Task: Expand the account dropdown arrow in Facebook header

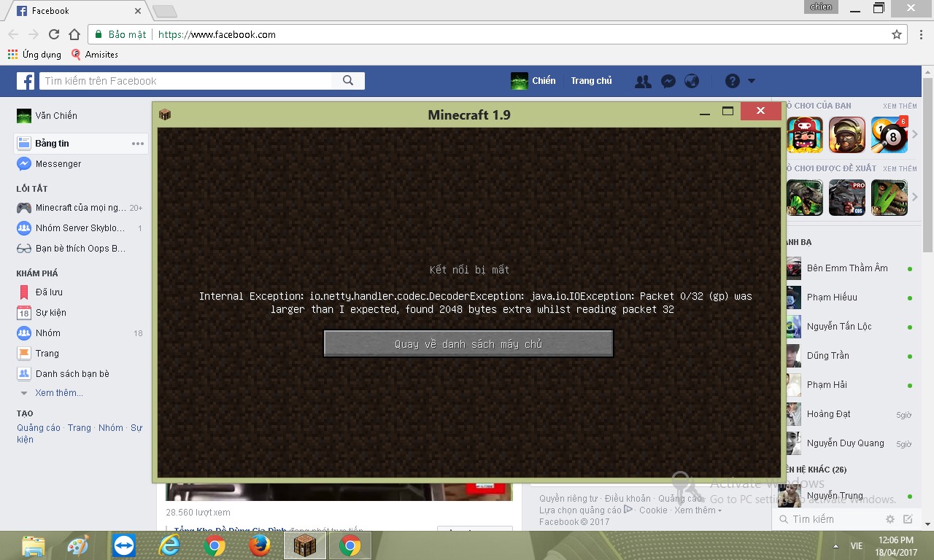Action: pos(752,81)
